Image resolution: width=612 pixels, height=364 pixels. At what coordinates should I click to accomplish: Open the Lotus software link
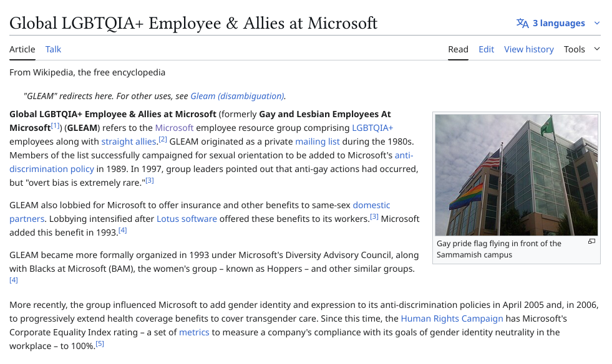[187, 219]
